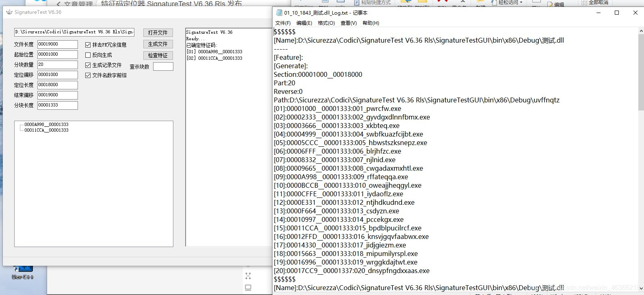Click Notepad line 015_bpdblpucilrcf.exe
This screenshot has height=295, width=644.
tap(348, 228)
